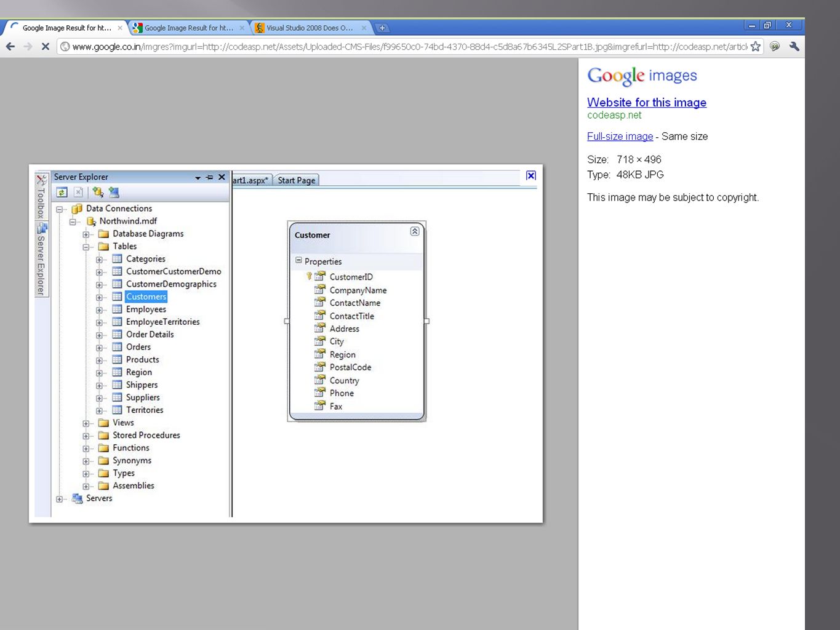The image size is (840, 630).
Task: Click the Orders table icon
Action: coord(117,347)
